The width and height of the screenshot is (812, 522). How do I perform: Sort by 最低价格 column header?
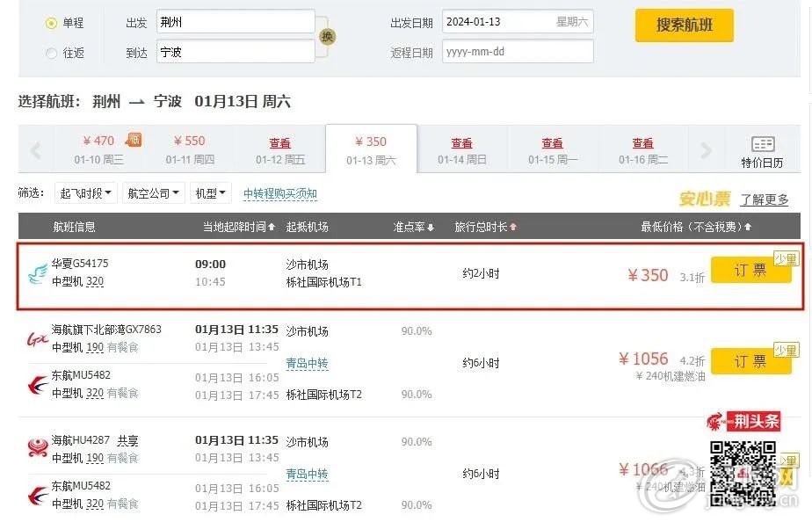(695, 227)
